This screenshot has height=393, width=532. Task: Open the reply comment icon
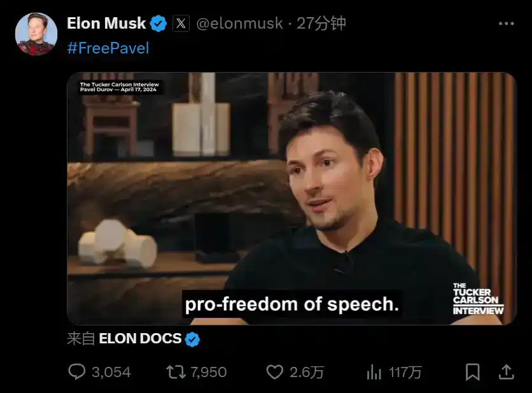[x=77, y=371]
